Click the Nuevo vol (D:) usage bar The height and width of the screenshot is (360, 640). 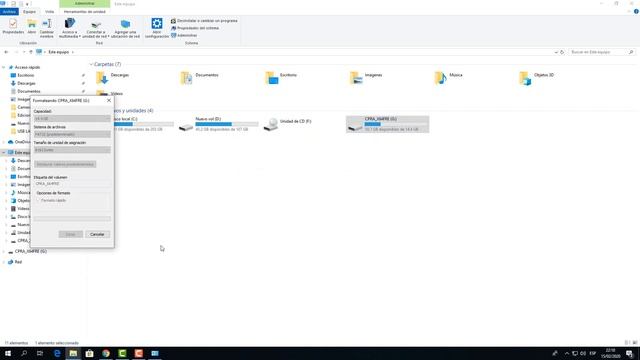pos(227,124)
